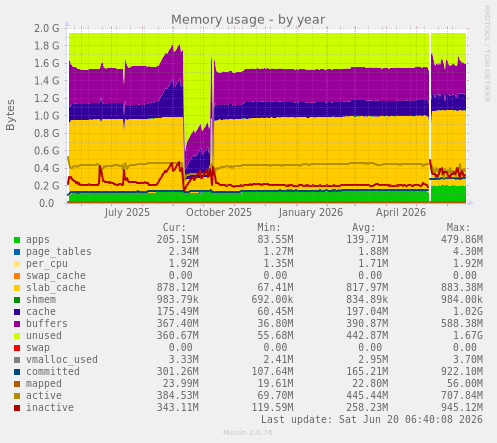Click the cache dark blue legend swatch
The height and width of the screenshot is (443, 497).
point(17,312)
